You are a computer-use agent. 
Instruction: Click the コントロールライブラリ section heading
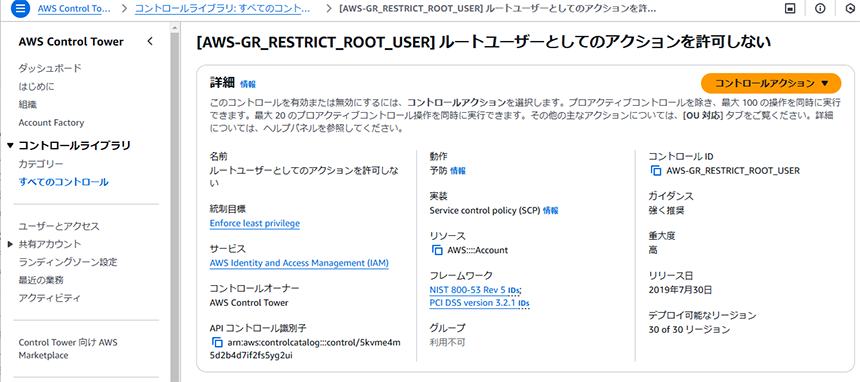point(75,145)
